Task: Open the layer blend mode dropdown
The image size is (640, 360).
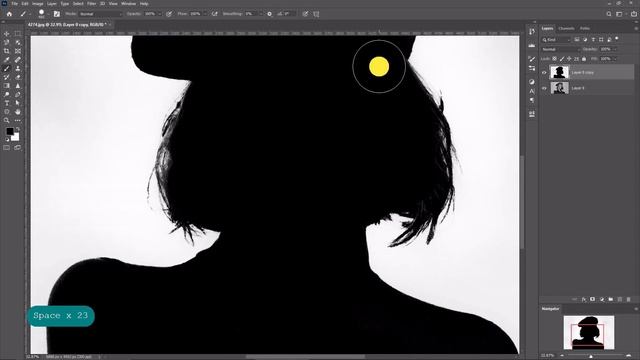Action: click(x=560, y=49)
